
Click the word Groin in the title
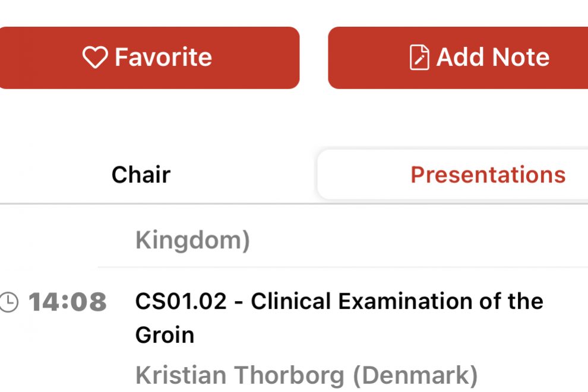point(165,335)
